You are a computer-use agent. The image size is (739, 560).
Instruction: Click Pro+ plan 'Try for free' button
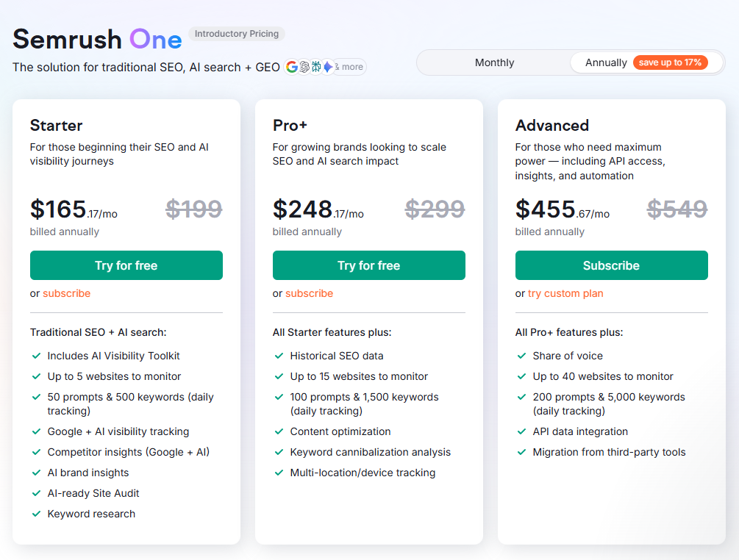(x=369, y=265)
